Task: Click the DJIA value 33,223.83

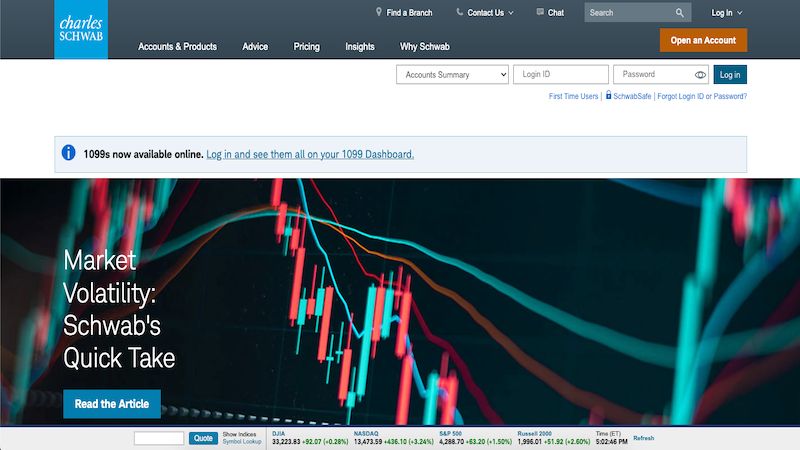Action: (286, 441)
